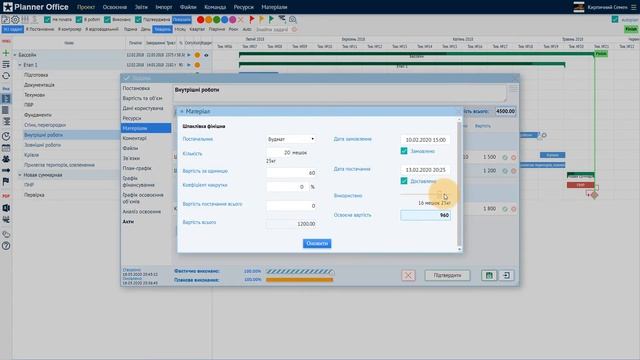This screenshot has height=360, width=640.
Task: Click the Planner Office star logo
Action: pyautogui.click(x=7, y=7)
